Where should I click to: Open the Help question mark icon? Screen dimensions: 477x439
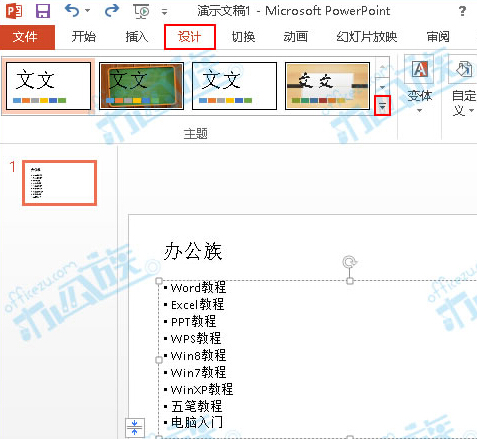click(462, 11)
